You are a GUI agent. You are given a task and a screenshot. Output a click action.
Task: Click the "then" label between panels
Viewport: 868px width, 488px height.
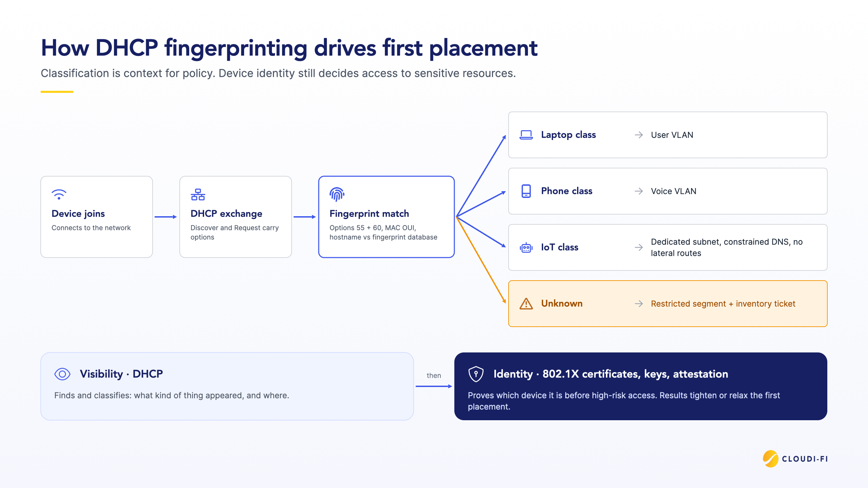[x=434, y=375]
